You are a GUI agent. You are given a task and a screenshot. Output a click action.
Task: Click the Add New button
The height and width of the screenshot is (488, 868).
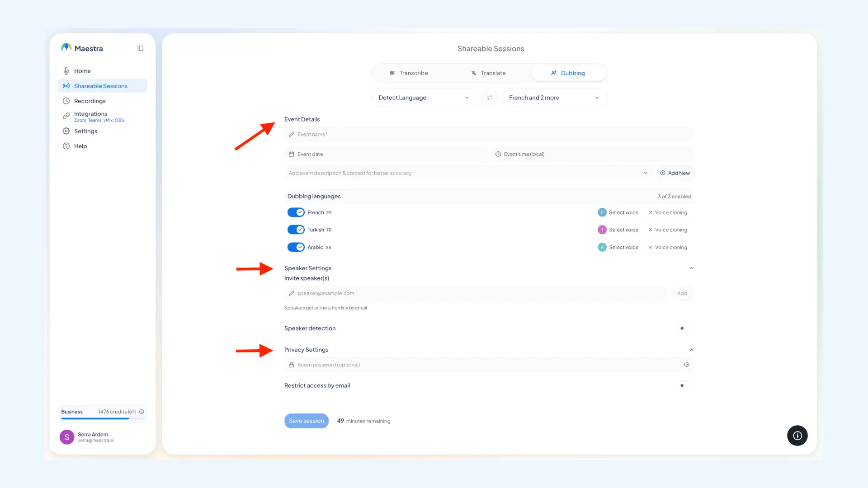pos(675,173)
